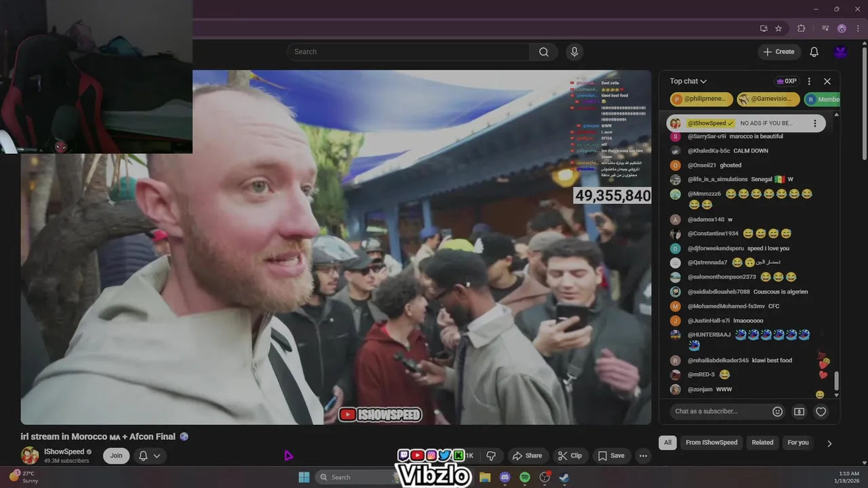The width and height of the screenshot is (868, 488).
Task: Start voice search with the microphone
Action: click(574, 52)
